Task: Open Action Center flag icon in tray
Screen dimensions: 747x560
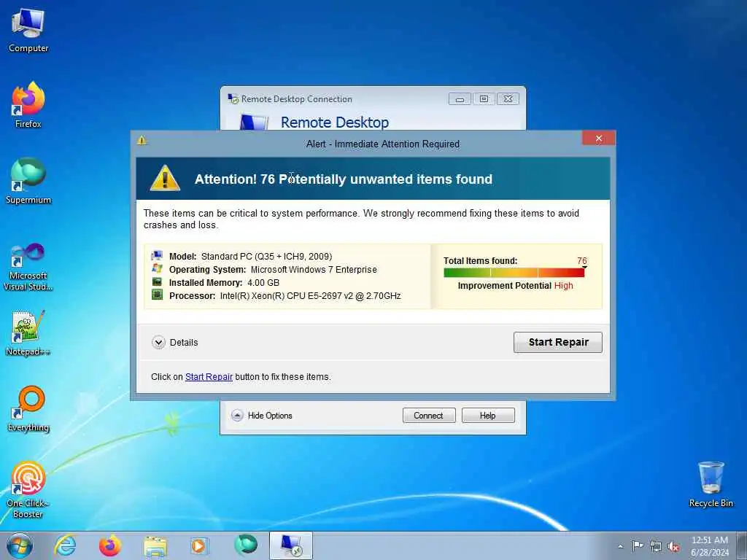Action: tap(637, 545)
